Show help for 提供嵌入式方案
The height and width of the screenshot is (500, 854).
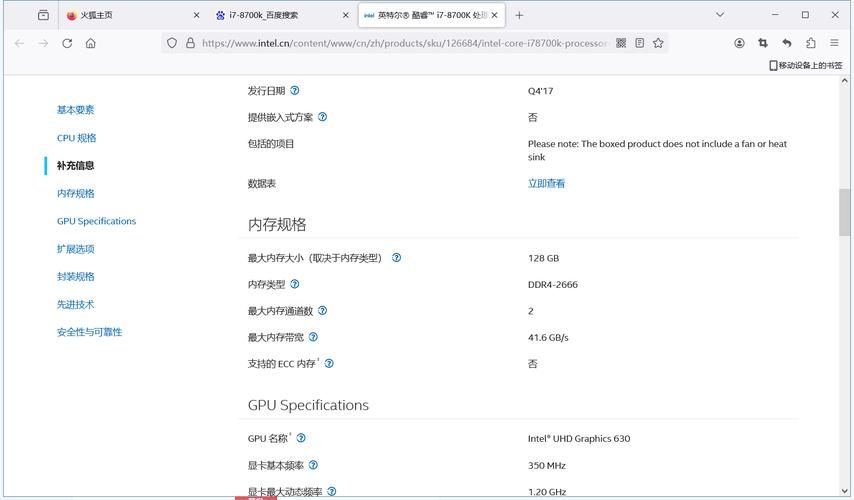click(x=322, y=117)
